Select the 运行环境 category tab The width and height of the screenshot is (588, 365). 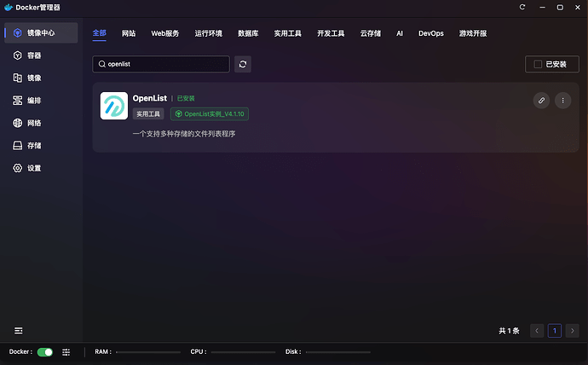pyautogui.click(x=209, y=33)
